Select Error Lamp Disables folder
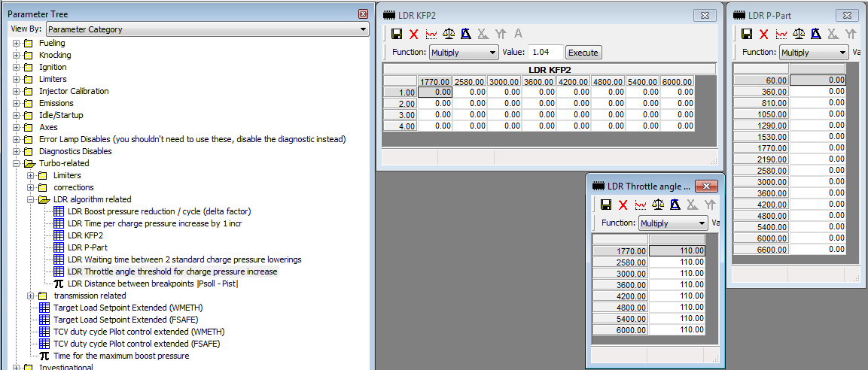 (192, 139)
